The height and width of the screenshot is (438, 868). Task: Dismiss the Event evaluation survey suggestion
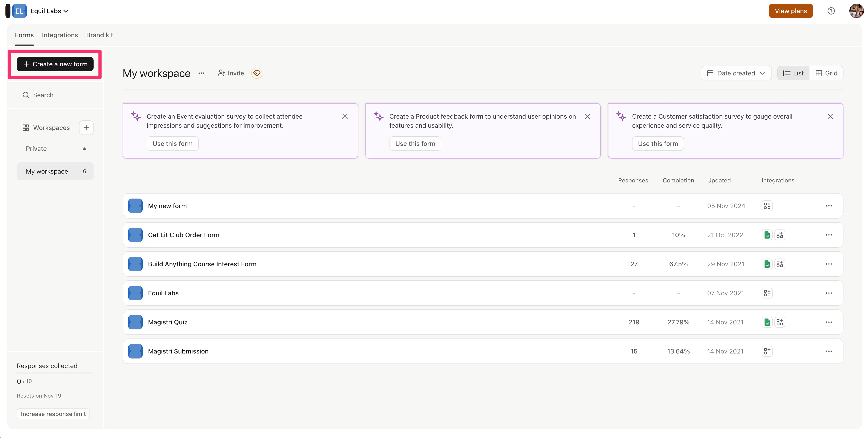point(345,116)
